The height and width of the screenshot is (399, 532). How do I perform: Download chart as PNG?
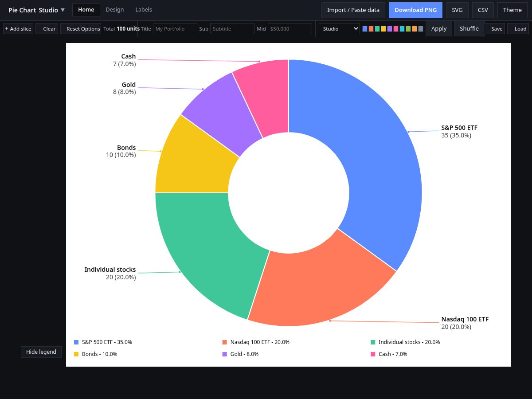(415, 10)
